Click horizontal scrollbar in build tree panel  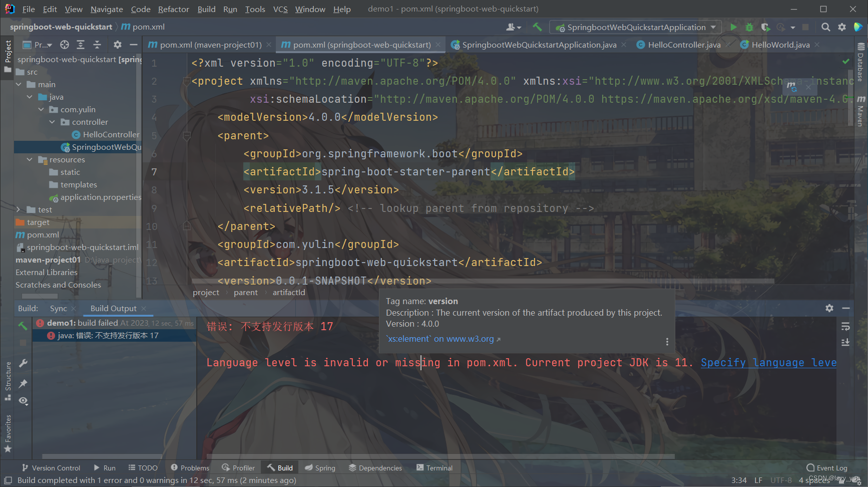[103, 456]
